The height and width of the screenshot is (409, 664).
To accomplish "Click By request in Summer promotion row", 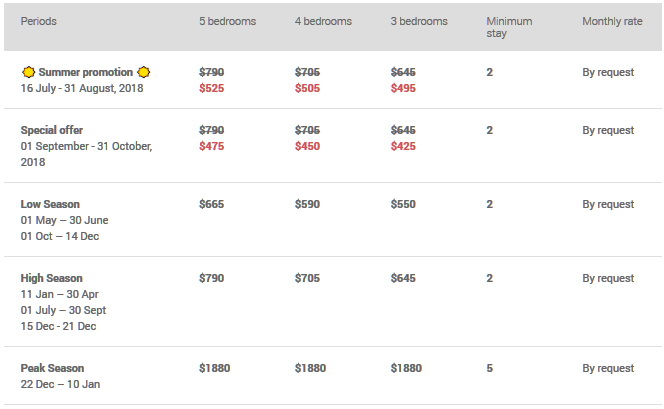I will click(608, 72).
